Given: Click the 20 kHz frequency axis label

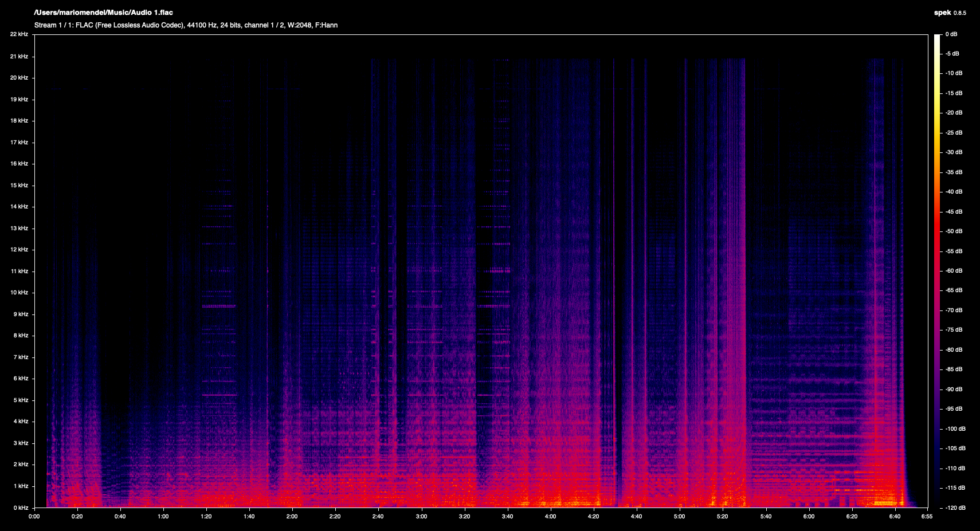Looking at the screenshot, I should [x=19, y=78].
